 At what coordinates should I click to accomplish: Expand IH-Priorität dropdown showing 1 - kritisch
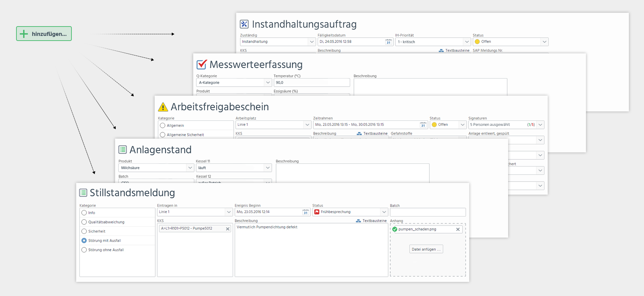pos(467,42)
